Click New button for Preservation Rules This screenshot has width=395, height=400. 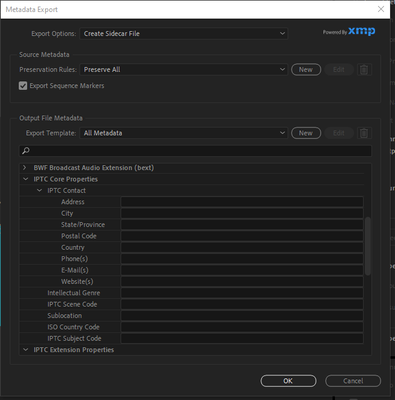click(306, 70)
